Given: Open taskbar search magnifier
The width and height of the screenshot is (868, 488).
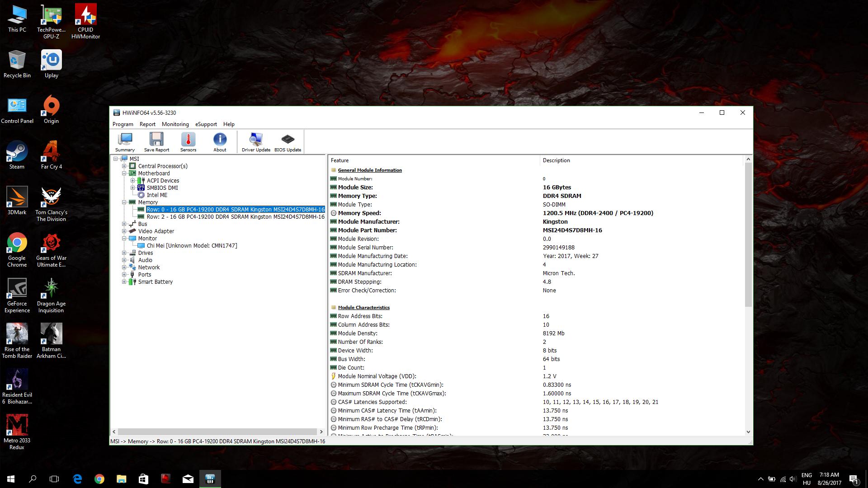Looking at the screenshot, I should (33, 479).
